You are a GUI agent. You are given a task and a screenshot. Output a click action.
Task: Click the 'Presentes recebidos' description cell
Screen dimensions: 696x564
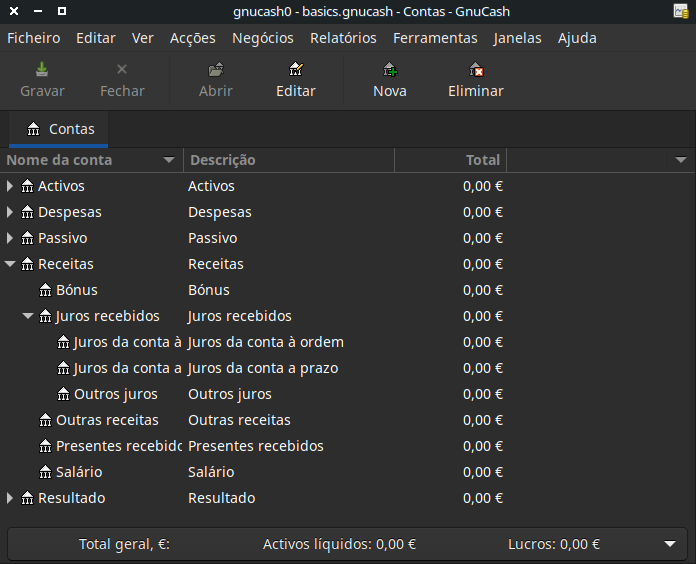(x=256, y=446)
